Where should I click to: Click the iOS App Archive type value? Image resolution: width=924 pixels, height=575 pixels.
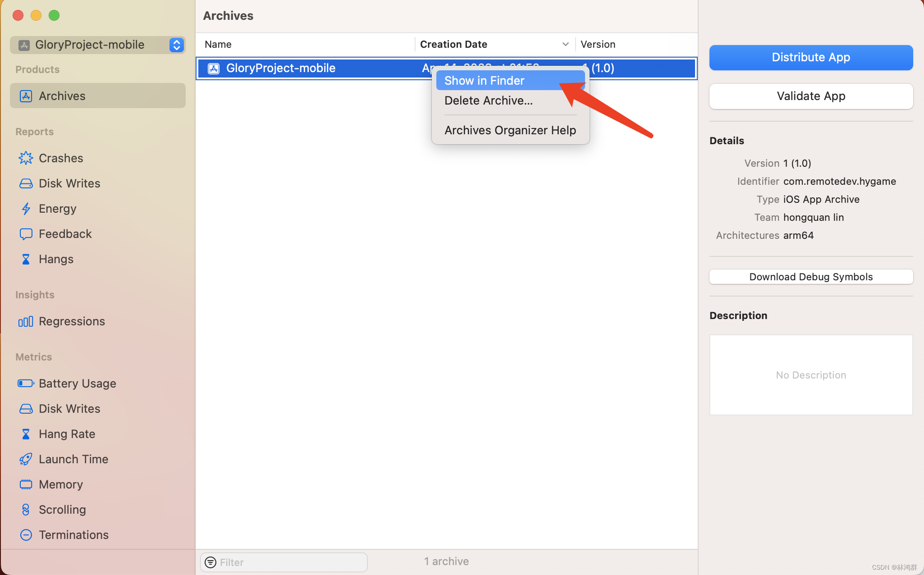[821, 199]
